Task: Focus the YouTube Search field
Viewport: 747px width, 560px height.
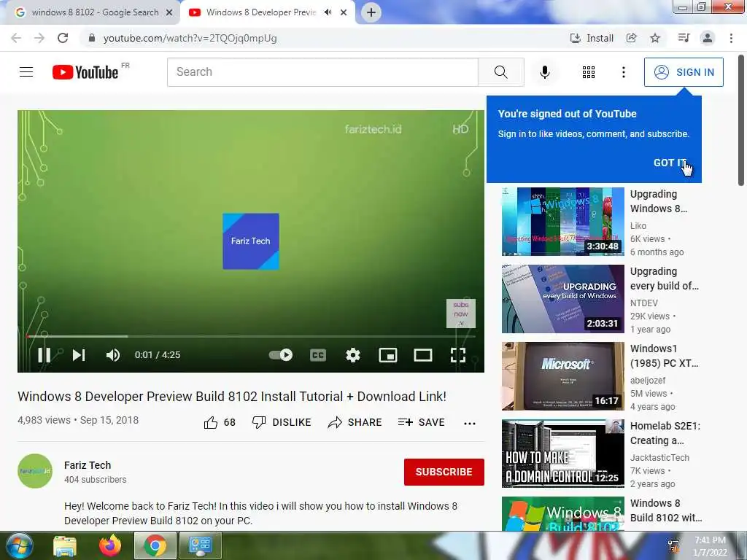Action: coord(322,72)
